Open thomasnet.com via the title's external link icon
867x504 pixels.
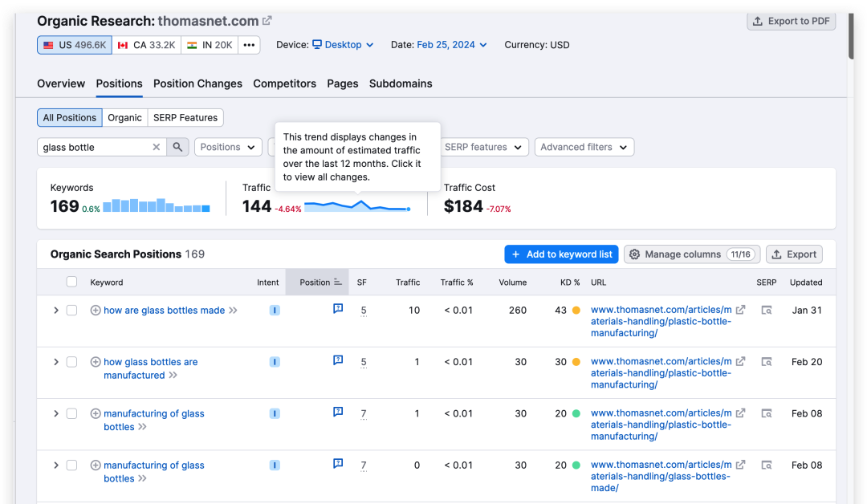click(267, 21)
